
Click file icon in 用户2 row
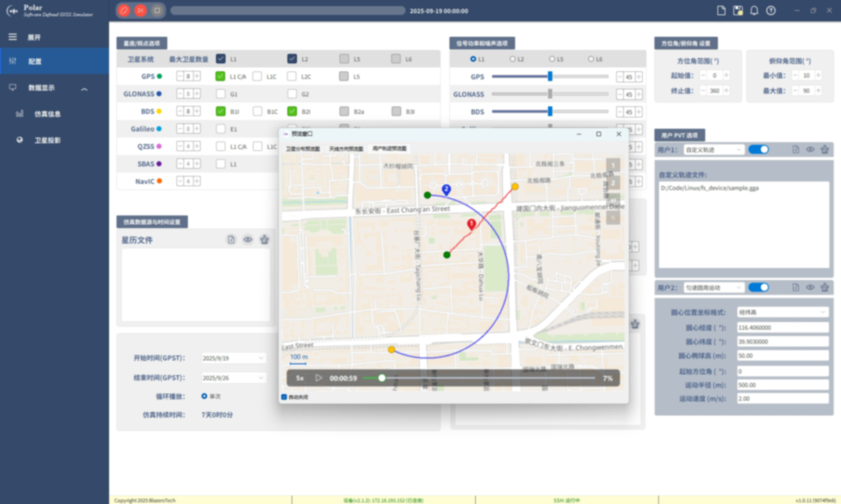[796, 287]
